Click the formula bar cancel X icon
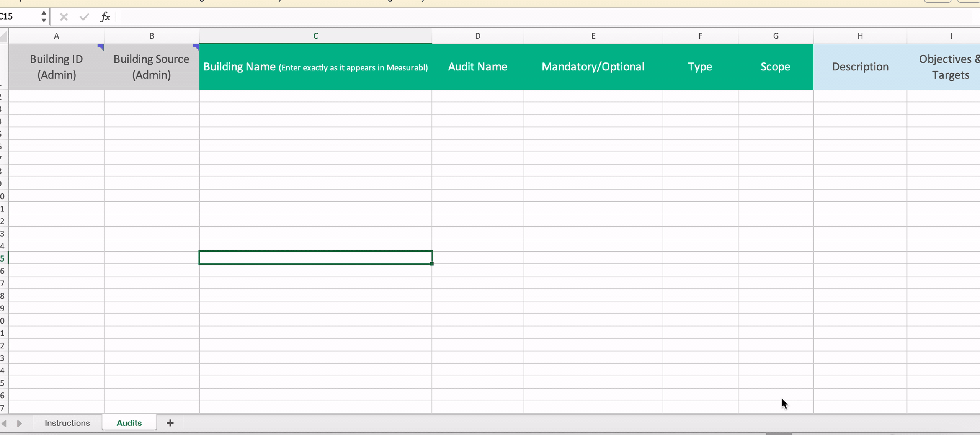The image size is (980, 435). [64, 17]
